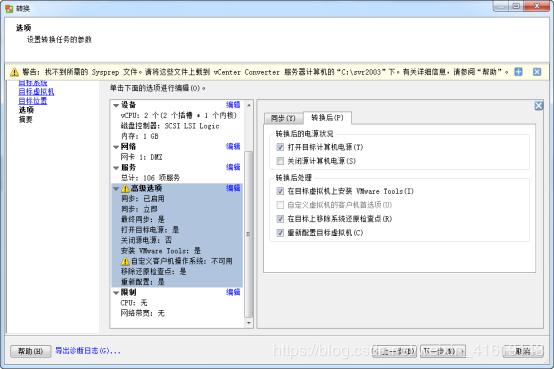Click the CPU: 无 row under 限制

pos(134,303)
